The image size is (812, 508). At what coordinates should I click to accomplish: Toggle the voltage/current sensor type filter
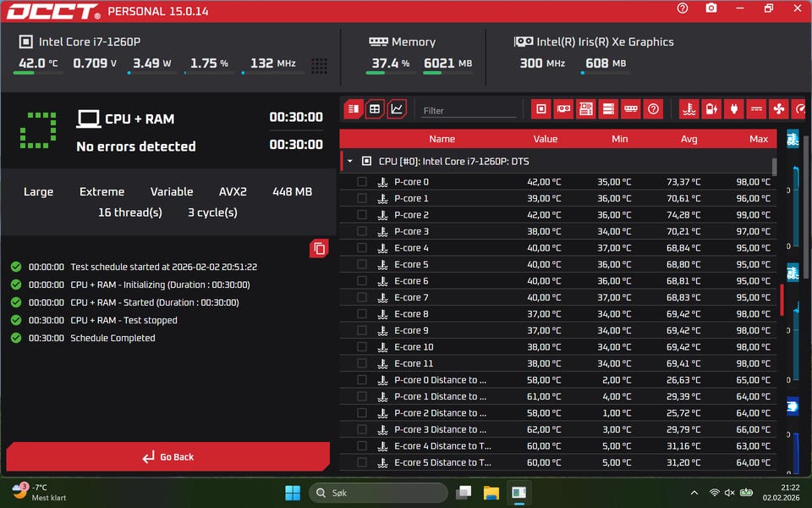(x=756, y=109)
